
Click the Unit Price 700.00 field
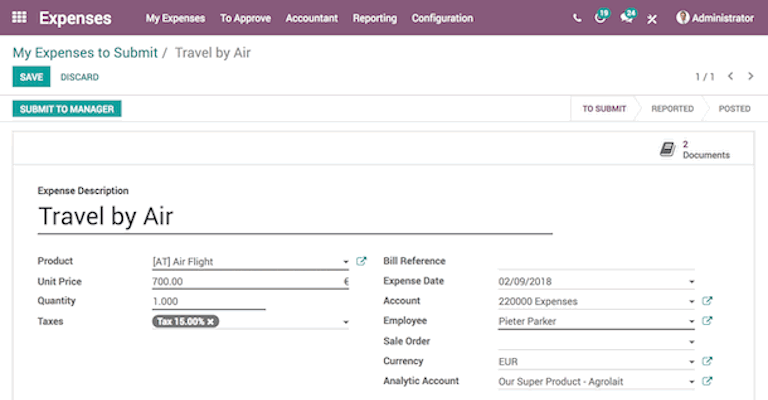pyautogui.click(x=250, y=282)
